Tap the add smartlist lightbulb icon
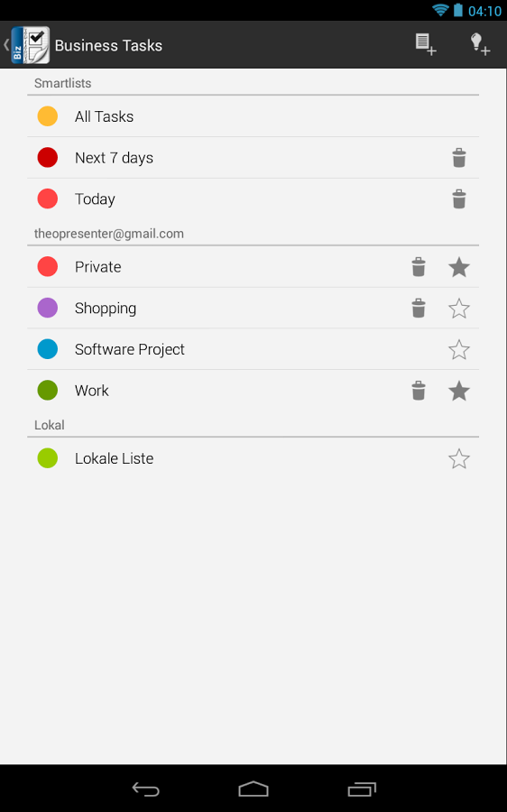This screenshot has width=507, height=812. [x=480, y=44]
